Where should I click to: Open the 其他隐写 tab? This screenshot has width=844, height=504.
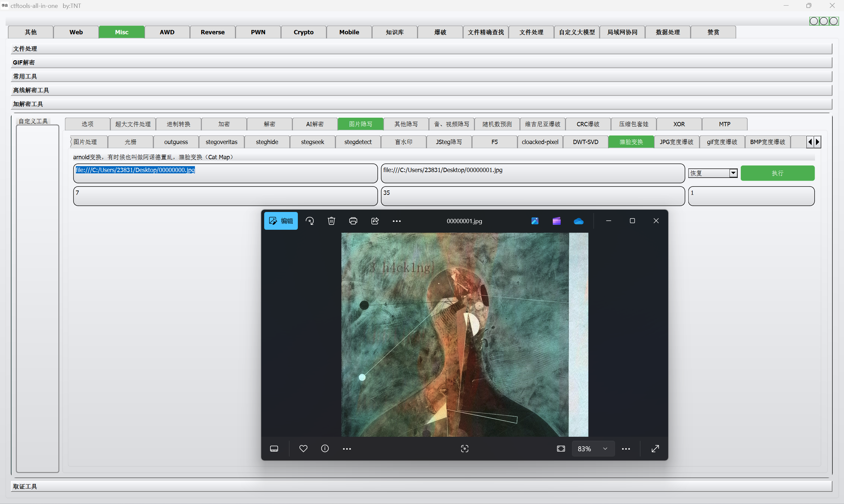[406, 124]
